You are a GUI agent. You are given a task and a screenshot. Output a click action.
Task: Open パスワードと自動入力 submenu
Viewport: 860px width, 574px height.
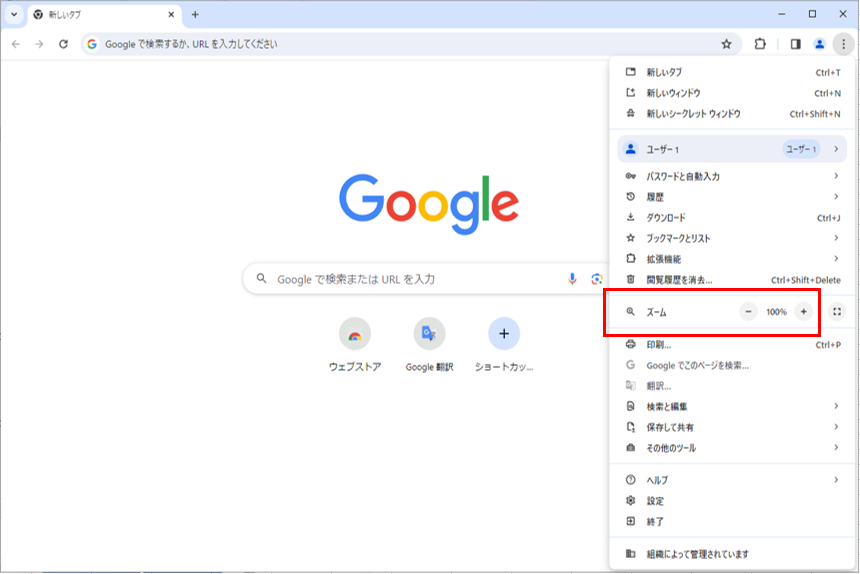(733, 176)
